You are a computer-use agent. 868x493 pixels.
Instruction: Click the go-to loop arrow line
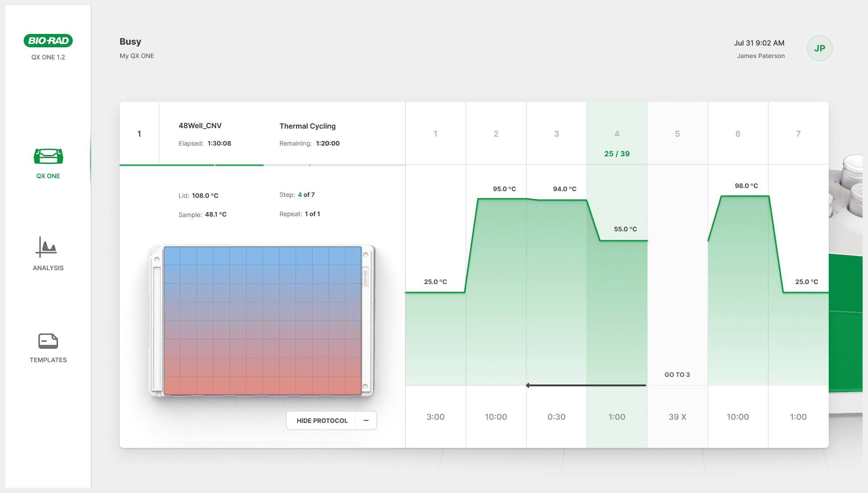coord(586,385)
